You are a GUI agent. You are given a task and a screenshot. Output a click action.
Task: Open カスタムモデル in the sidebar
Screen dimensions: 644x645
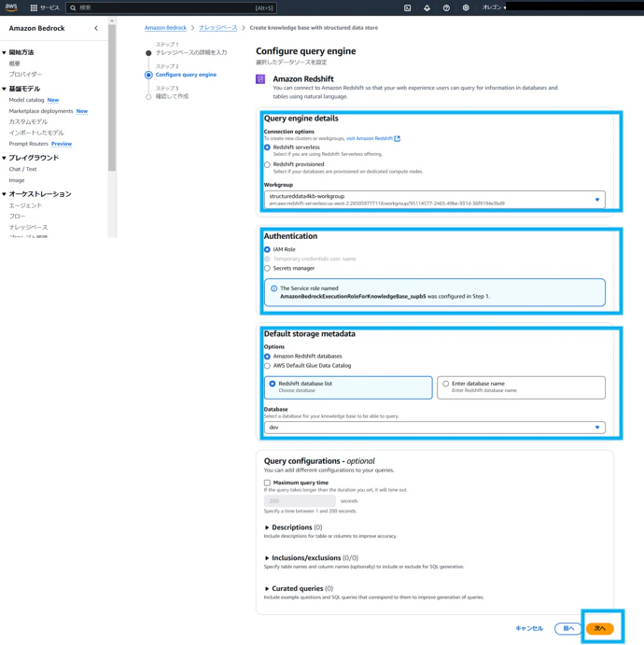coord(28,121)
